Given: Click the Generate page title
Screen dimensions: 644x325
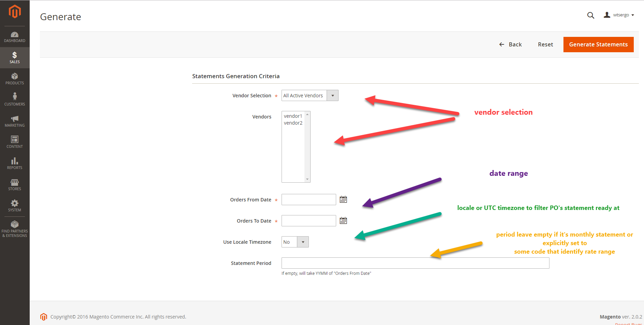Looking at the screenshot, I should [x=61, y=17].
